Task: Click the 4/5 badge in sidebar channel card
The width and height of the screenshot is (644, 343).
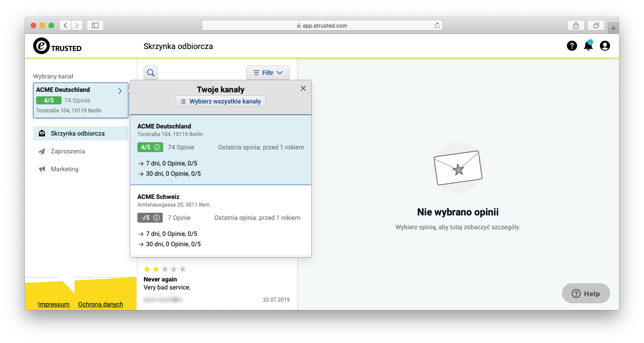Action: coord(49,100)
